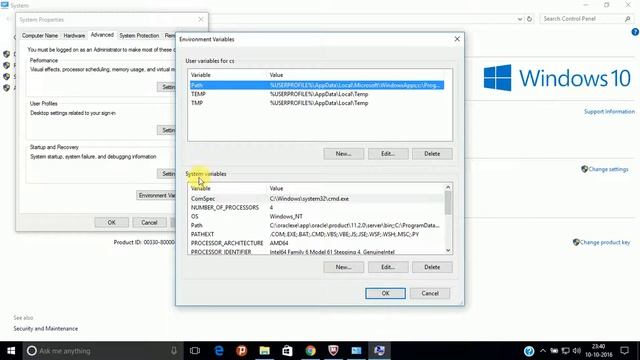
Task: Open File Explorer from the taskbar
Action: 264,351
